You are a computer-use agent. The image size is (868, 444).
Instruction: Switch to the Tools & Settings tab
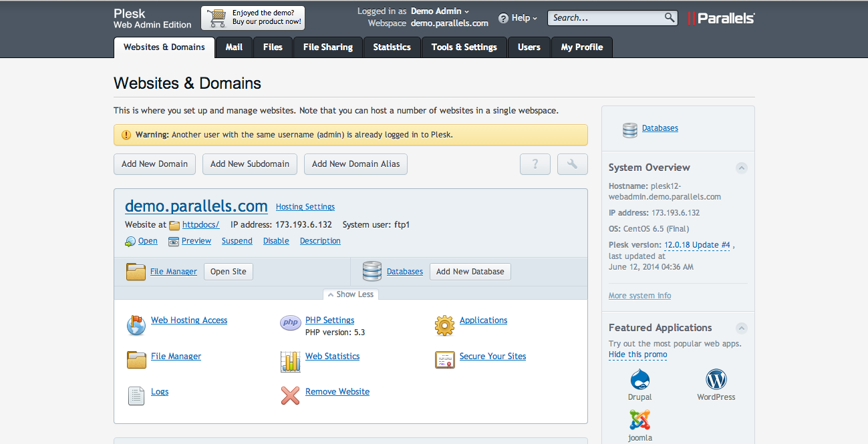pos(464,47)
